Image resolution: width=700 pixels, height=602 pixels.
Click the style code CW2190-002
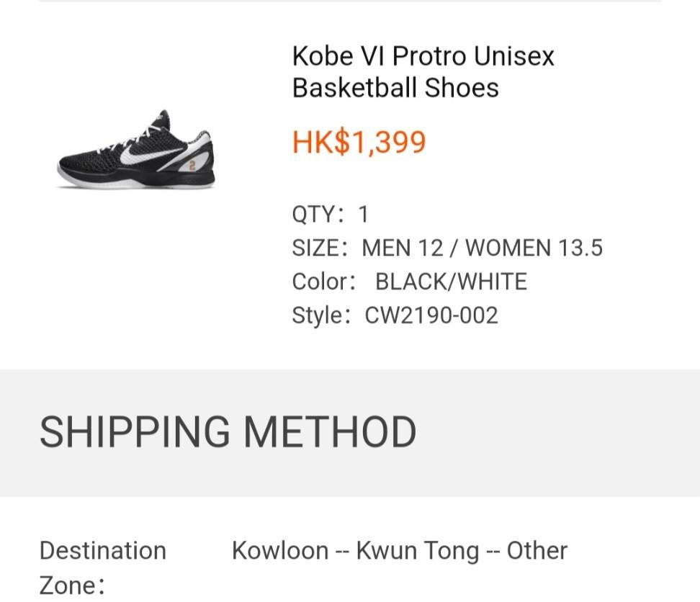[431, 315]
